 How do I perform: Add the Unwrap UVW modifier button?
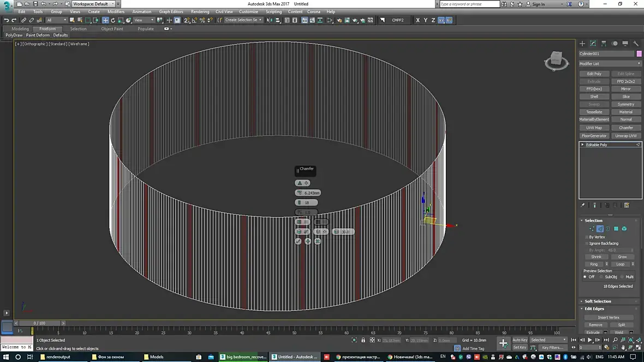tap(625, 135)
